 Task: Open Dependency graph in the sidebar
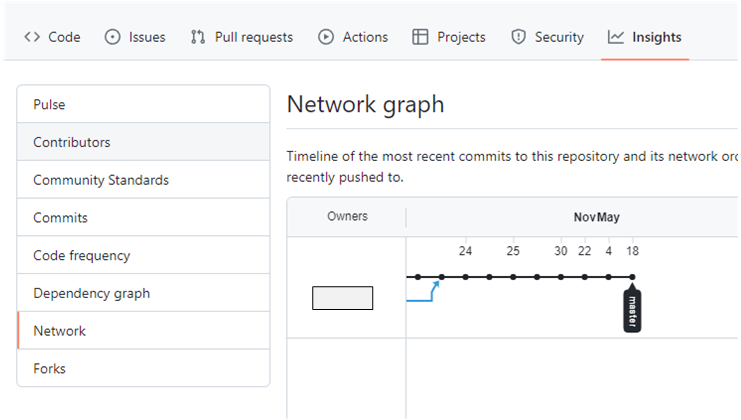tap(143, 293)
